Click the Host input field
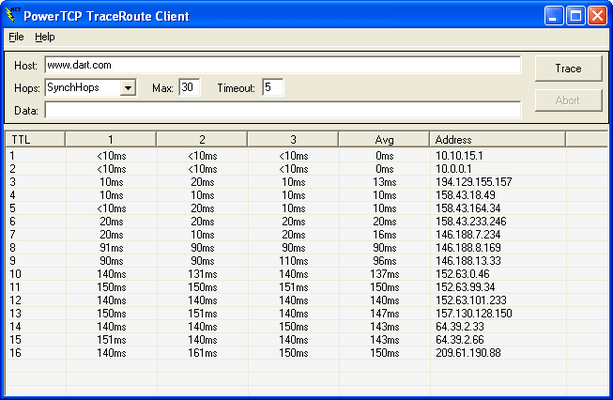 pos(283,65)
